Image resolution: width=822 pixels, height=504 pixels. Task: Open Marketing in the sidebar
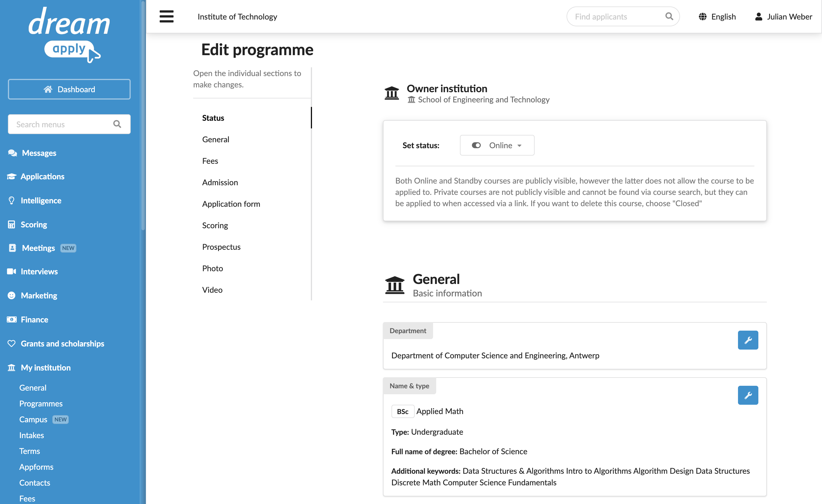coord(39,296)
